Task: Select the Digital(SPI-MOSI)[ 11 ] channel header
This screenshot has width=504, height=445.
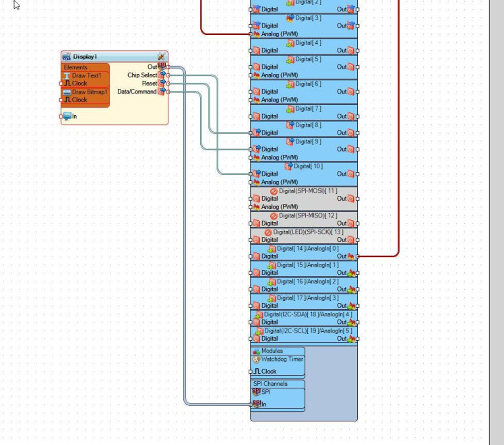Action: point(304,191)
